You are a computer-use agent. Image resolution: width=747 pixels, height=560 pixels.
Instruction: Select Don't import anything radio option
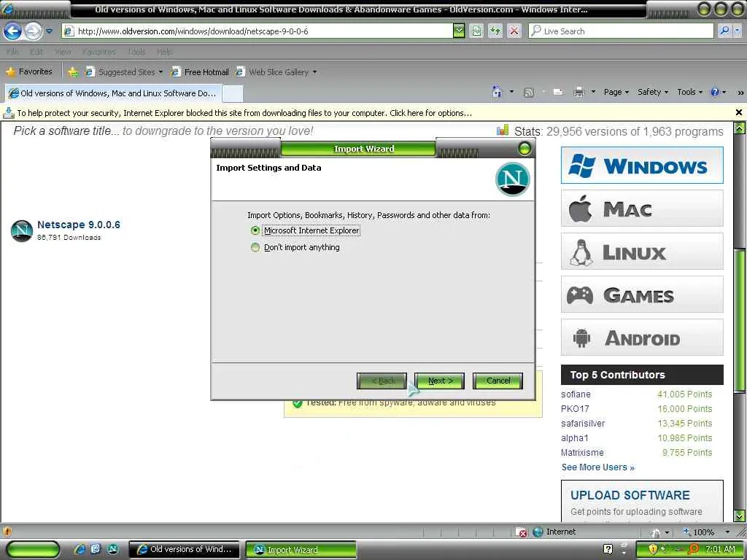(x=255, y=247)
